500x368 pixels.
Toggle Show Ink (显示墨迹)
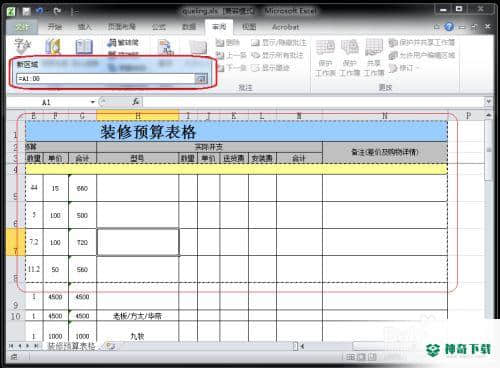(x=271, y=68)
